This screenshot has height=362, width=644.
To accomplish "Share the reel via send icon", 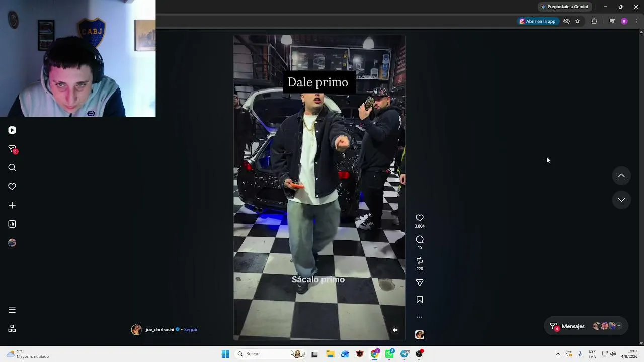I will 420,283.
